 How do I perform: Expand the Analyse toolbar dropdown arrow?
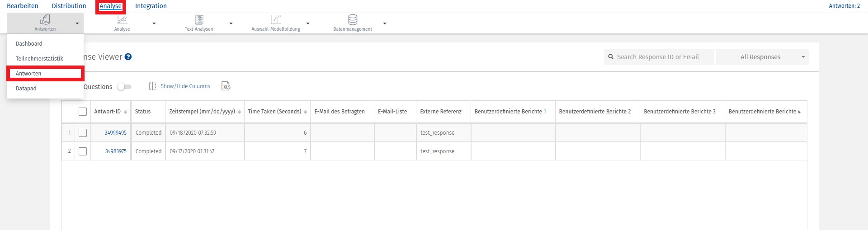tap(154, 23)
